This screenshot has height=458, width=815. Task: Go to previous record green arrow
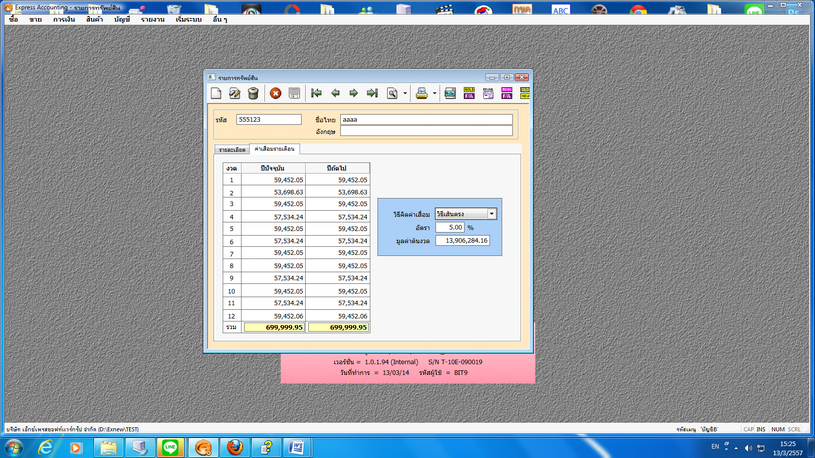click(x=335, y=93)
